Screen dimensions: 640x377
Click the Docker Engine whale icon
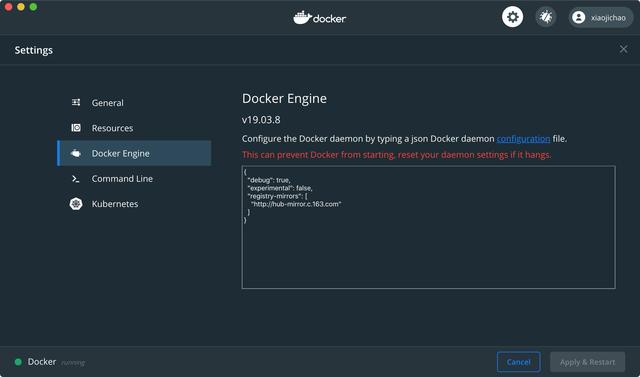pyautogui.click(x=76, y=153)
